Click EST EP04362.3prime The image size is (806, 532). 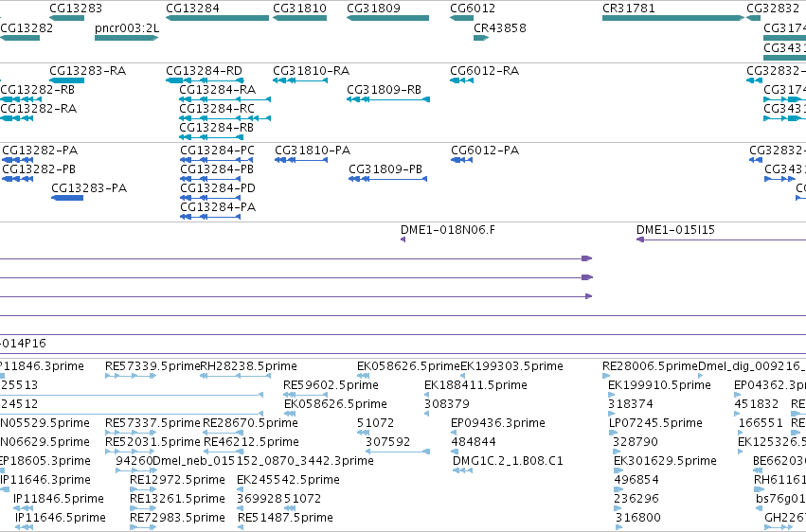[738, 396]
